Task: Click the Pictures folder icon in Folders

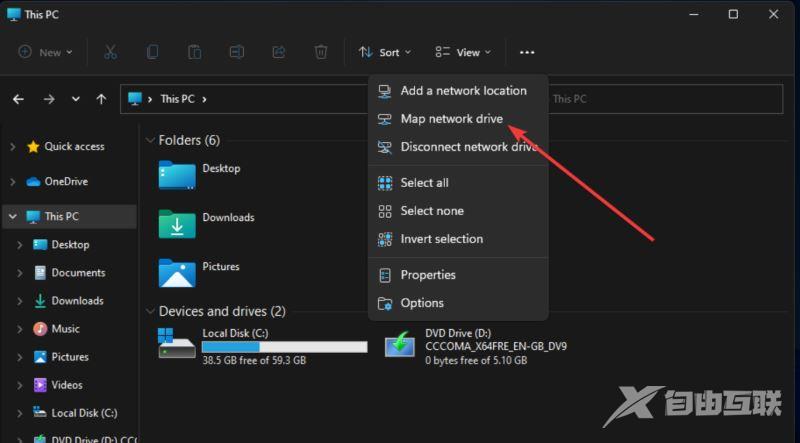Action: click(177, 273)
